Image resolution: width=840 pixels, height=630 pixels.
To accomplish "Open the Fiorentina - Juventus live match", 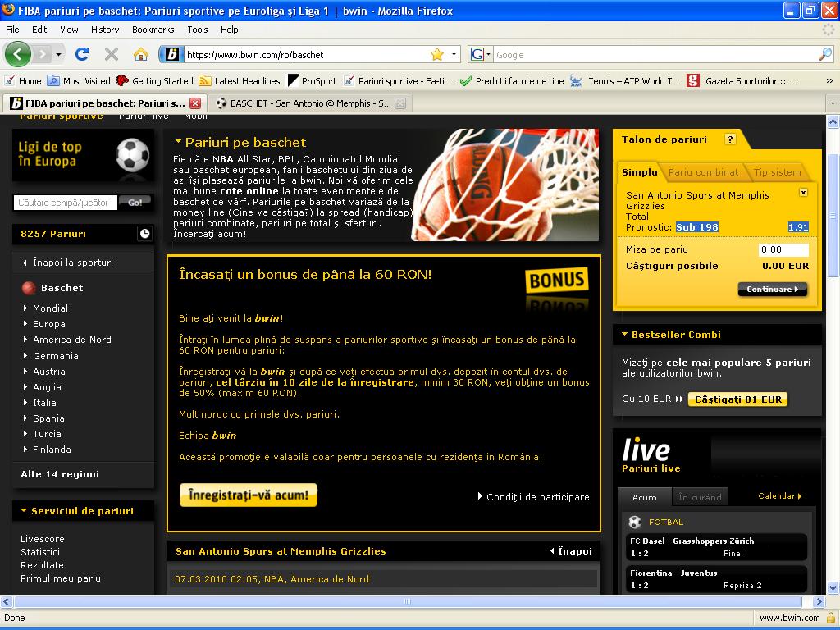I will [x=717, y=579].
